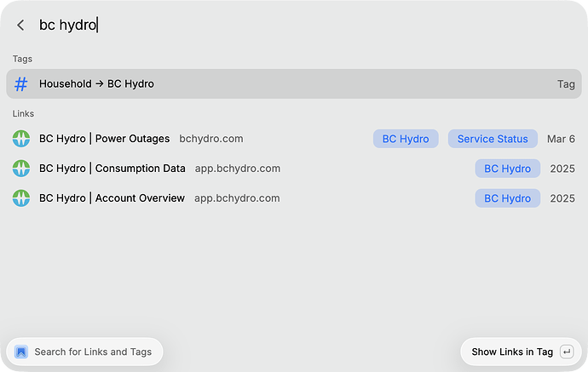Click the BC Hydro tag on Account Overview row

(x=507, y=198)
